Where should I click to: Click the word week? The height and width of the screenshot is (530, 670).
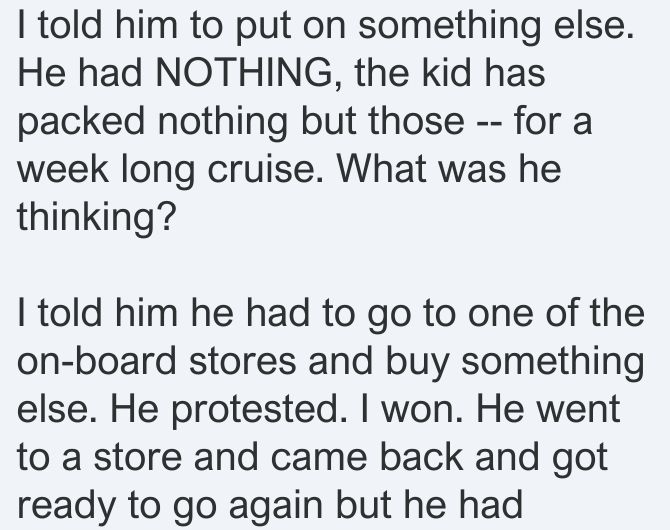click(63, 168)
